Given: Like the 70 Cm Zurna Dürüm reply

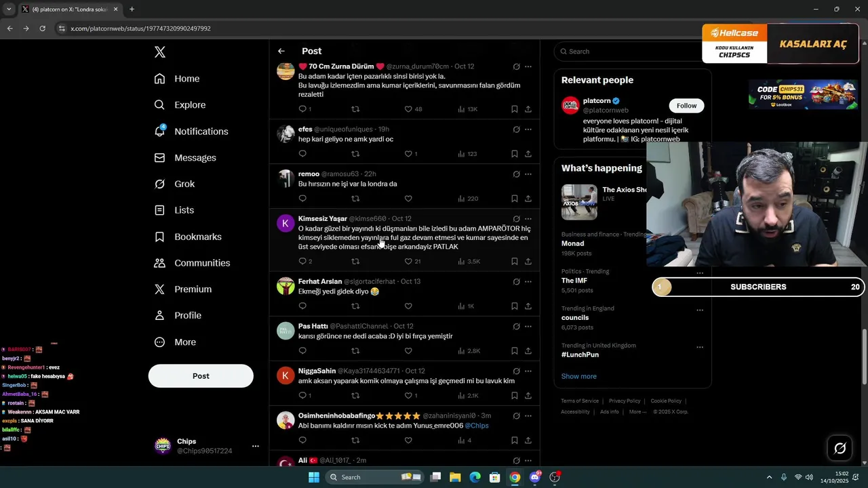Looking at the screenshot, I should point(408,109).
